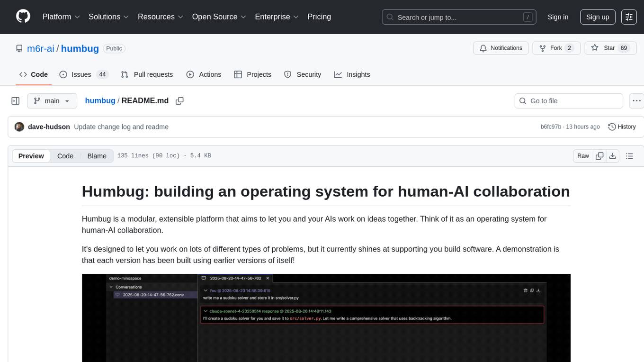
Task: Open the main branch selector
Action: 52,101
